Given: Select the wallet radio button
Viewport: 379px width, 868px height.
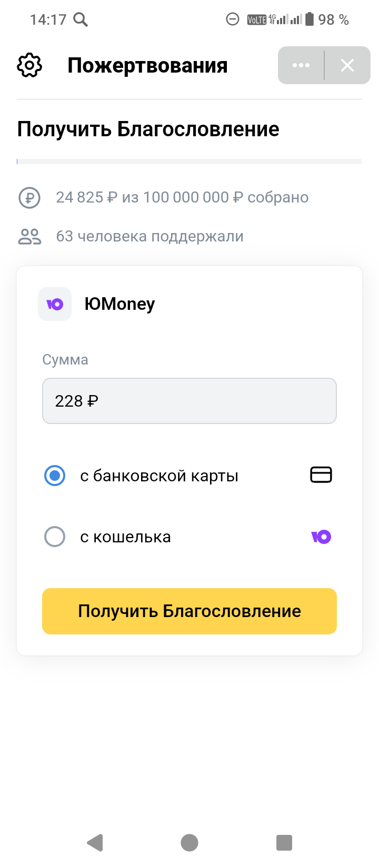Looking at the screenshot, I should 55,537.
